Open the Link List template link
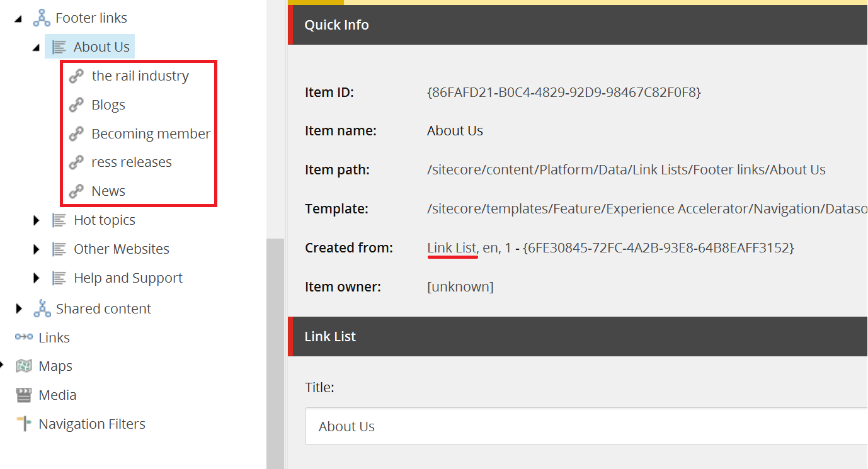The width and height of the screenshot is (868, 469). point(452,247)
